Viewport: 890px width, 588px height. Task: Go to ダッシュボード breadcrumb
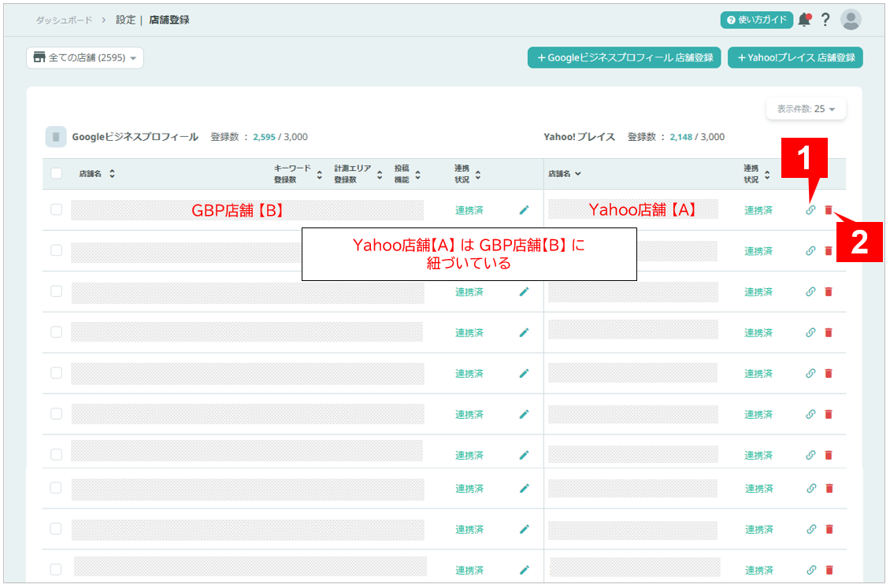[x=64, y=20]
